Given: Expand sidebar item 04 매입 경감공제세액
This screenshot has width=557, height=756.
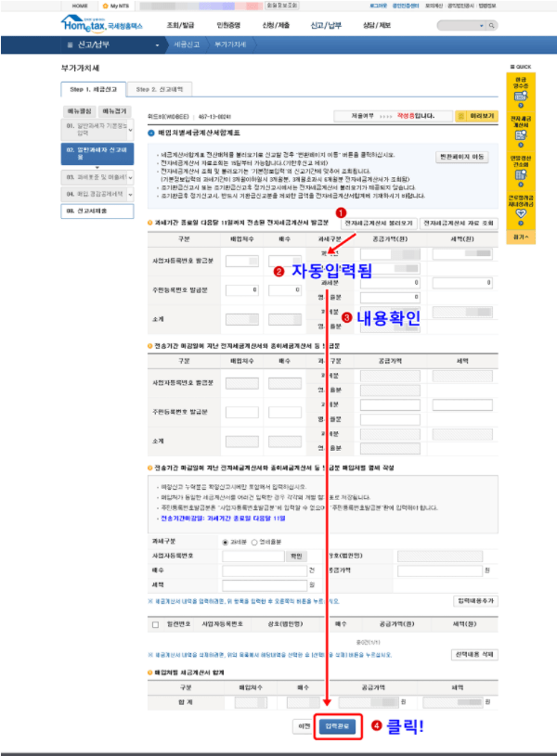Looking at the screenshot, I should (130, 195).
